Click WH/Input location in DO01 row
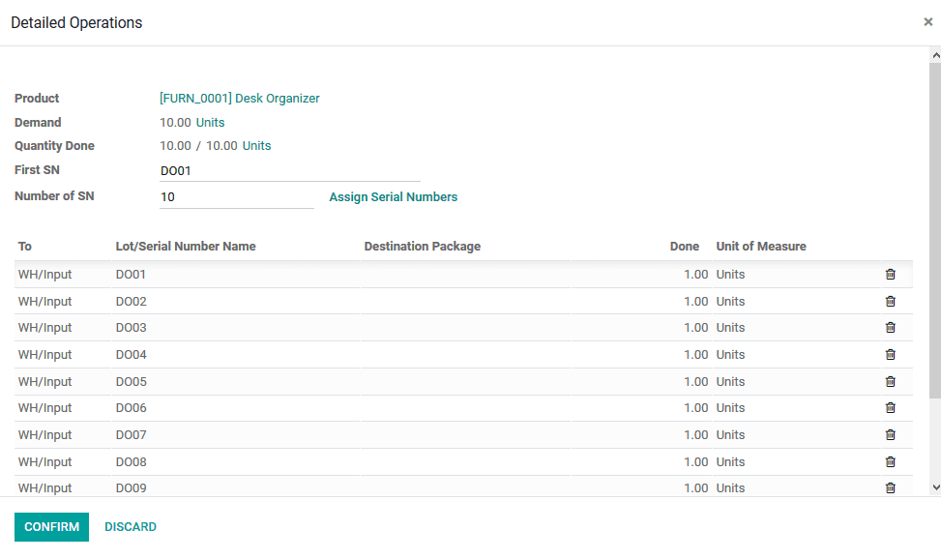This screenshot has width=941, height=560. click(45, 275)
